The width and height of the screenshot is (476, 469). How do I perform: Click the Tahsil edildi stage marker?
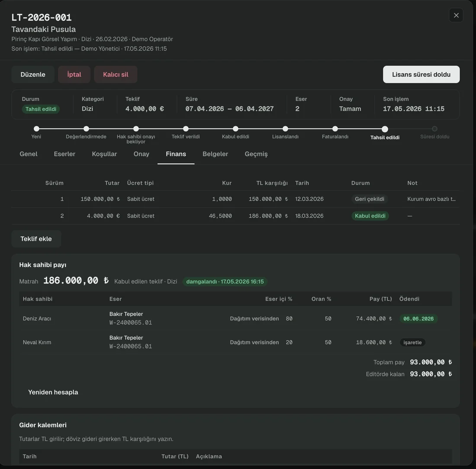(x=385, y=129)
